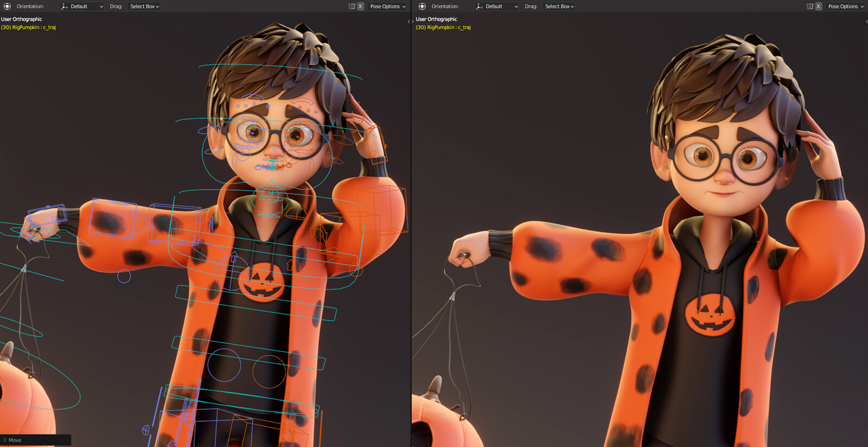Open pivot point menu in right viewport
This screenshot has width=868, height=447.
pyautogui.click(x=422, y=7)
